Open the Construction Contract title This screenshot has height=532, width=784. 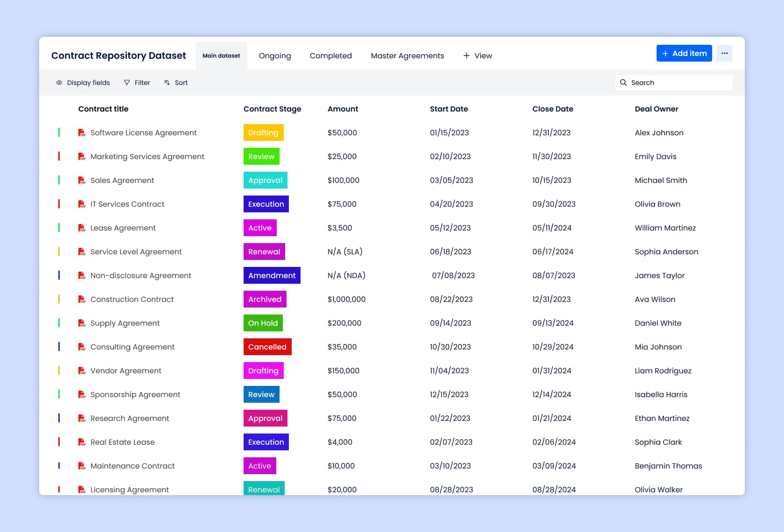(x=132, y=299)
